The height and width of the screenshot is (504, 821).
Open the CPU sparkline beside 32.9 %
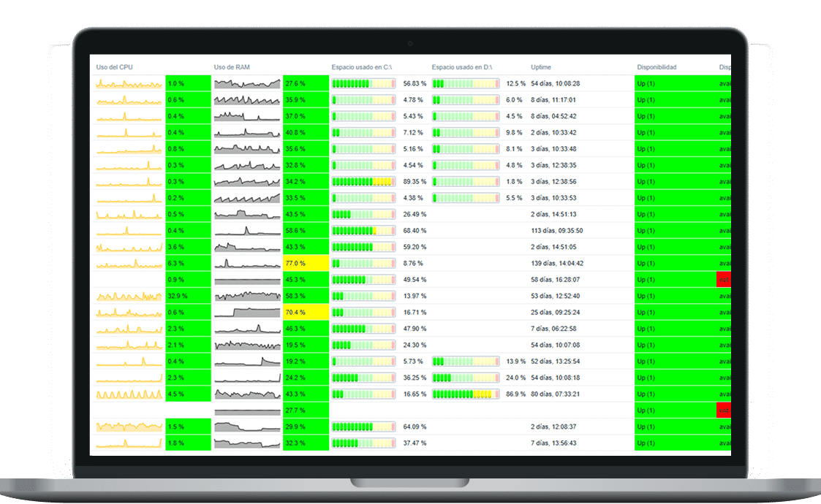pyautogui.click(x=129, y=296)
